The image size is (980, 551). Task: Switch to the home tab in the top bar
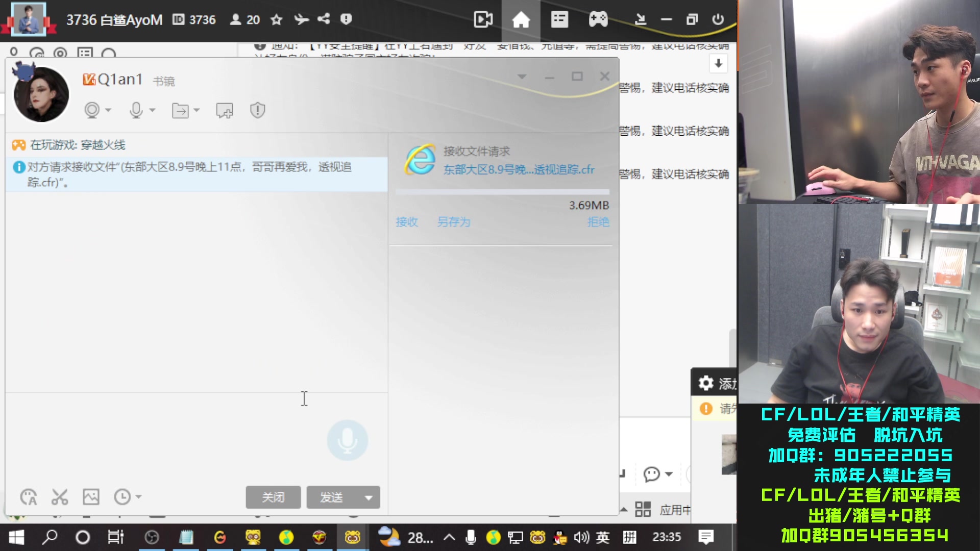click(521, 20)
